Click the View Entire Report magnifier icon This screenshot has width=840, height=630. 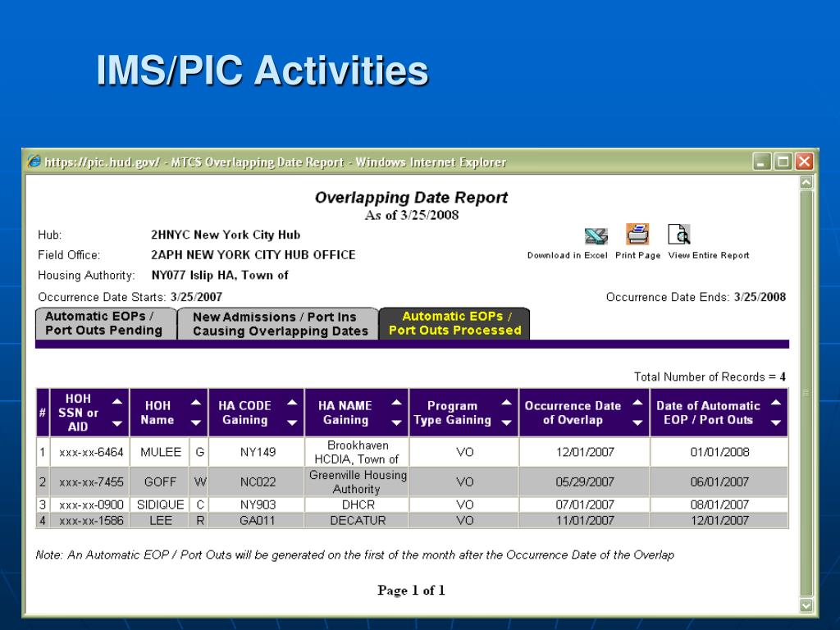[x=679, y=235]
